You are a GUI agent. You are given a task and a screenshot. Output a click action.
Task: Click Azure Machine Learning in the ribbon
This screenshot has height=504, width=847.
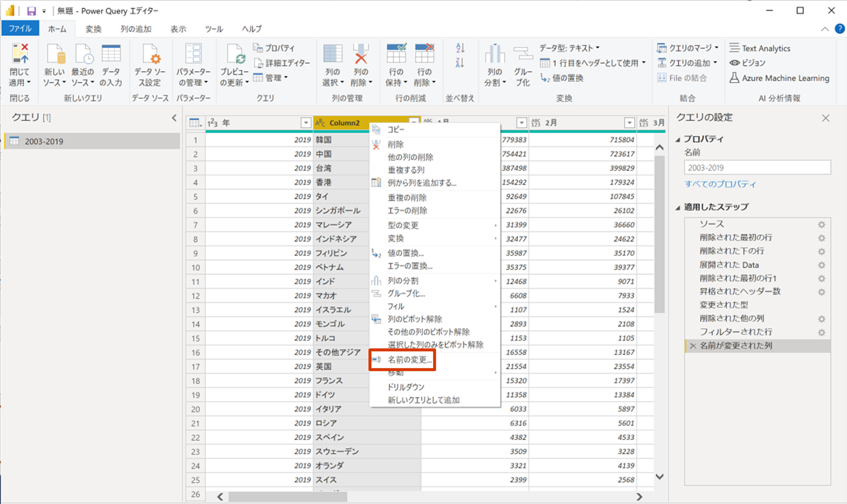tap(779, 78)
